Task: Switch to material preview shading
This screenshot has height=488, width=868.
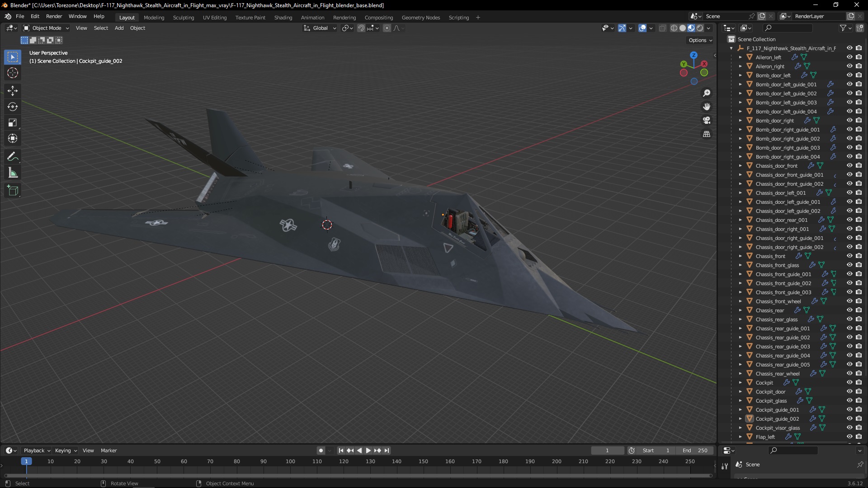Action: click(691, 28)
